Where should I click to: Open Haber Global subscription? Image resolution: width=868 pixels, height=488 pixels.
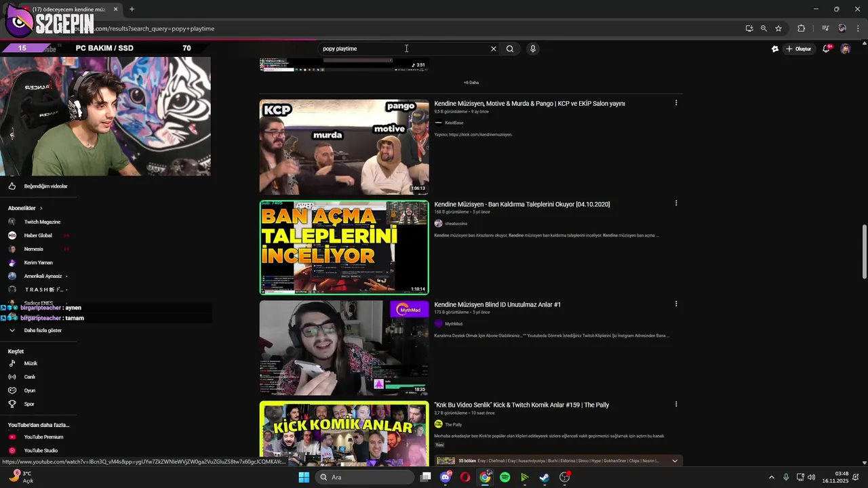point(38,235)
